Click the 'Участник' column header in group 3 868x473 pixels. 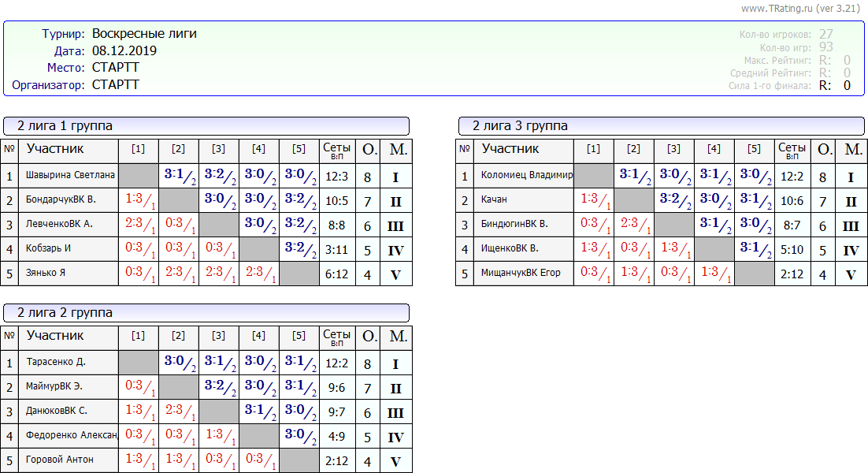tap(510, 149)
